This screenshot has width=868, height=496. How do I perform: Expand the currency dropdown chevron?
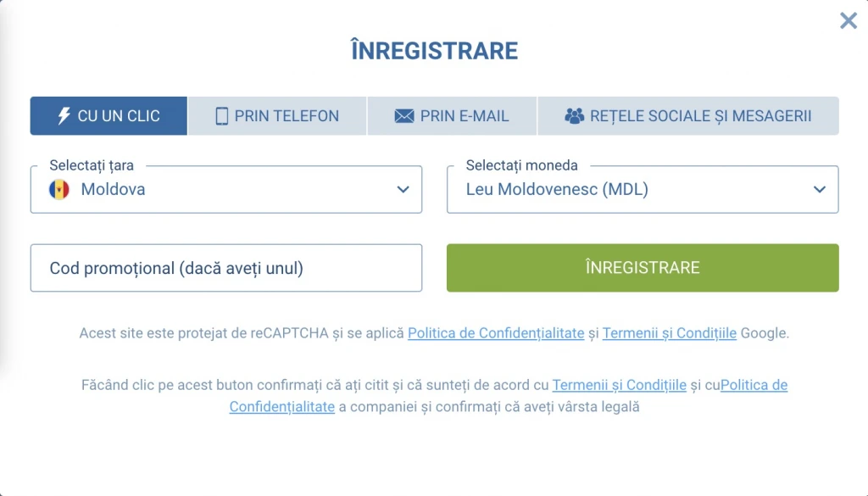point(820,189)
